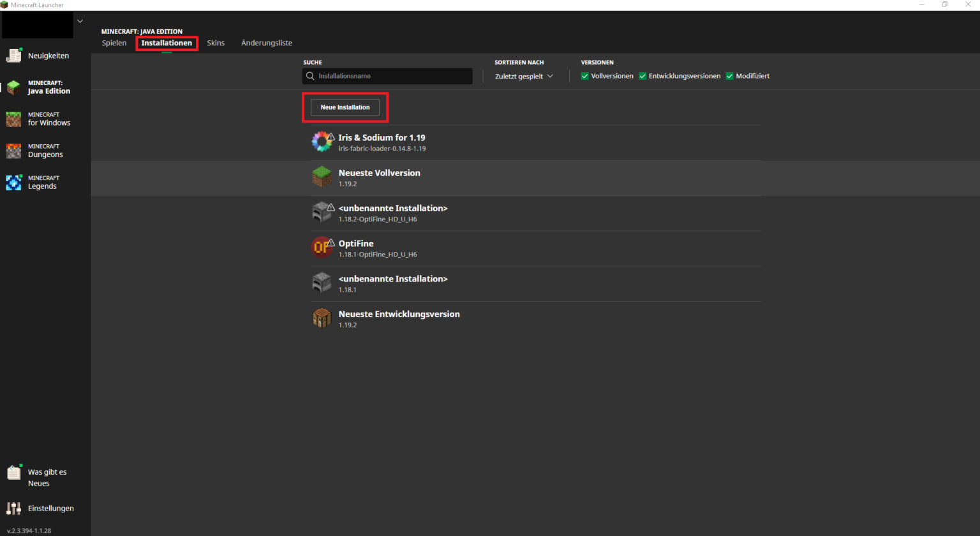Click the Neueste Entwicklungsversion snapshot icon
Image resolution: width=980 pixels, height=536 pixels.
(x=322, y=318)
